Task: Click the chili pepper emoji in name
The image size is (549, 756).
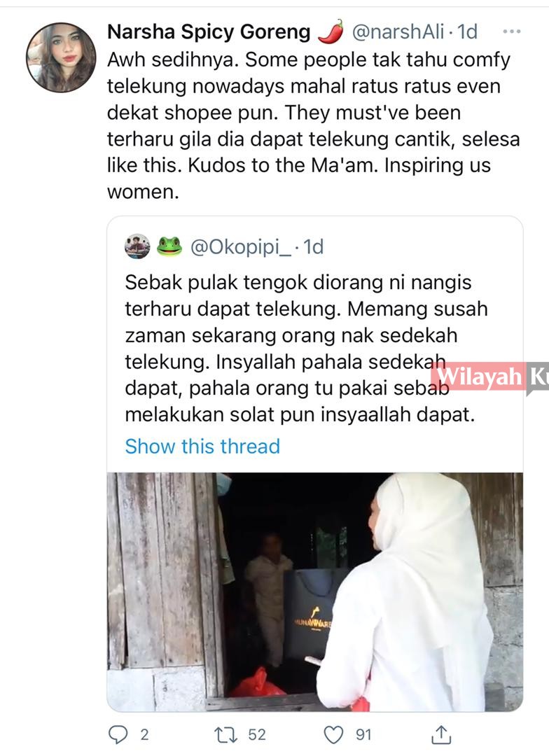Action: coord(331,31)
